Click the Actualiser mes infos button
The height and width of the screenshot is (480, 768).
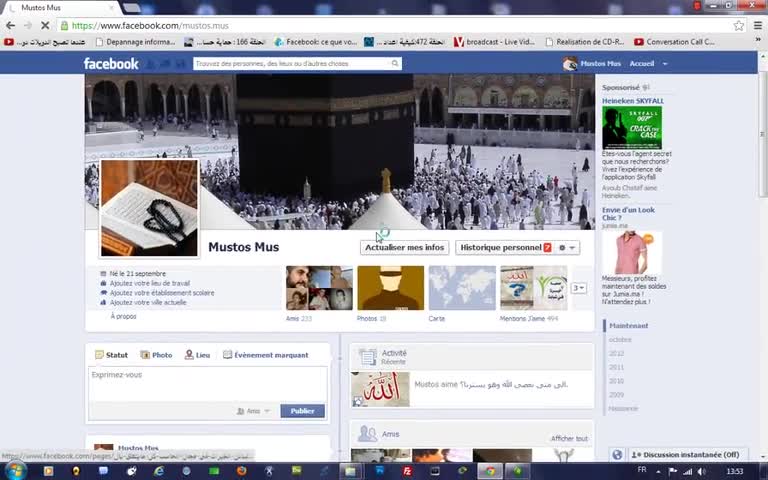tap(405, 248)
